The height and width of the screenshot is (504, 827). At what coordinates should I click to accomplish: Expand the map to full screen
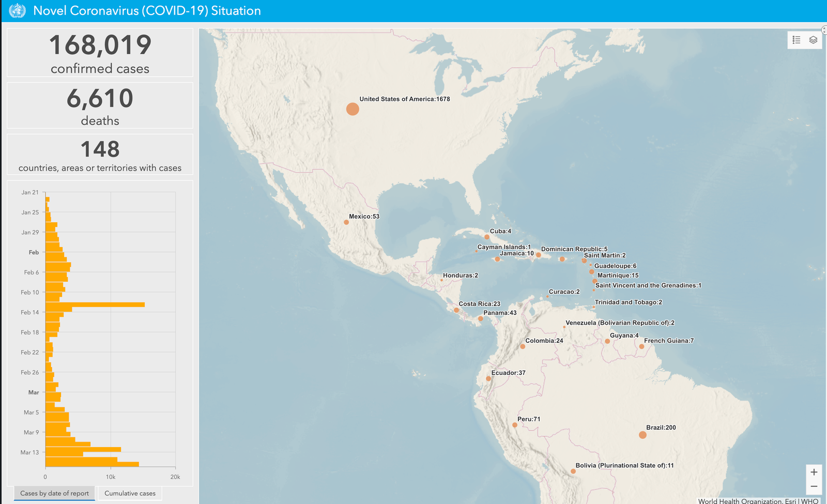tap(824, 30)
